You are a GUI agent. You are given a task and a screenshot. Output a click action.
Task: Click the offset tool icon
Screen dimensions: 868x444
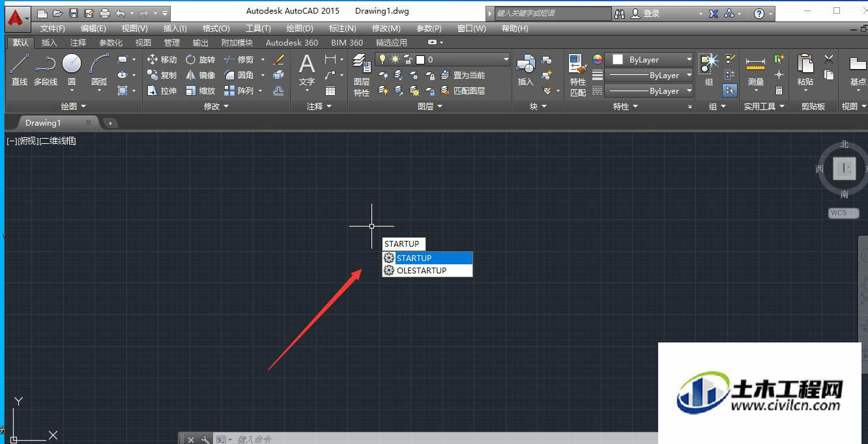278,90
